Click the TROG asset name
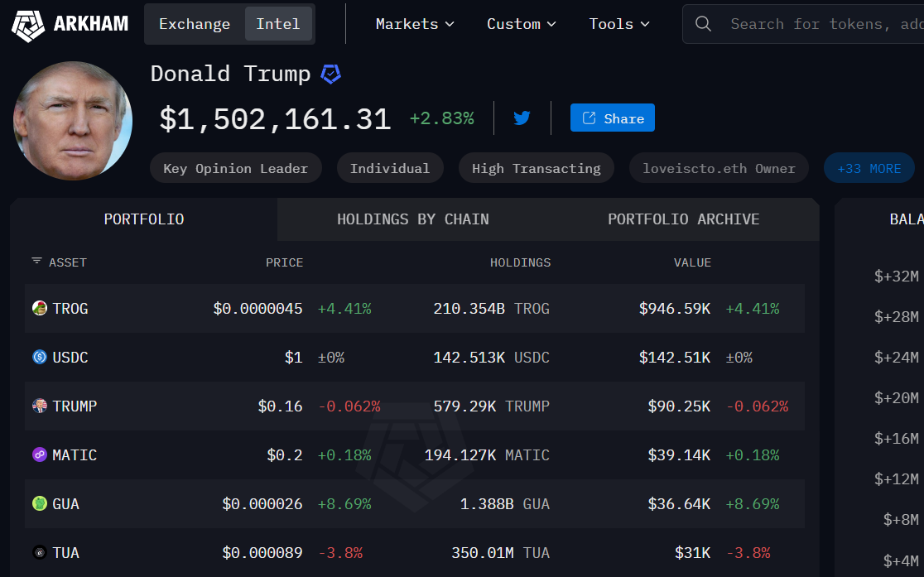 click(70, 309)
